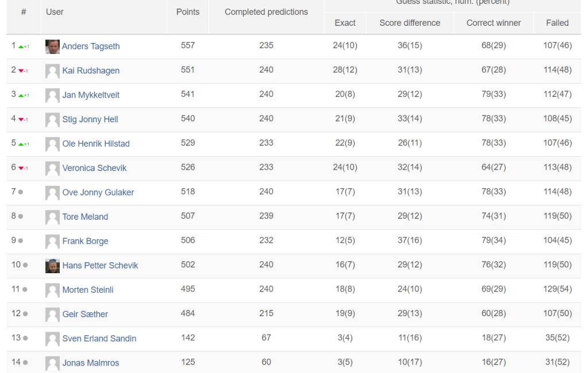Click green up arrow beside rank 1

coord(21,47)
